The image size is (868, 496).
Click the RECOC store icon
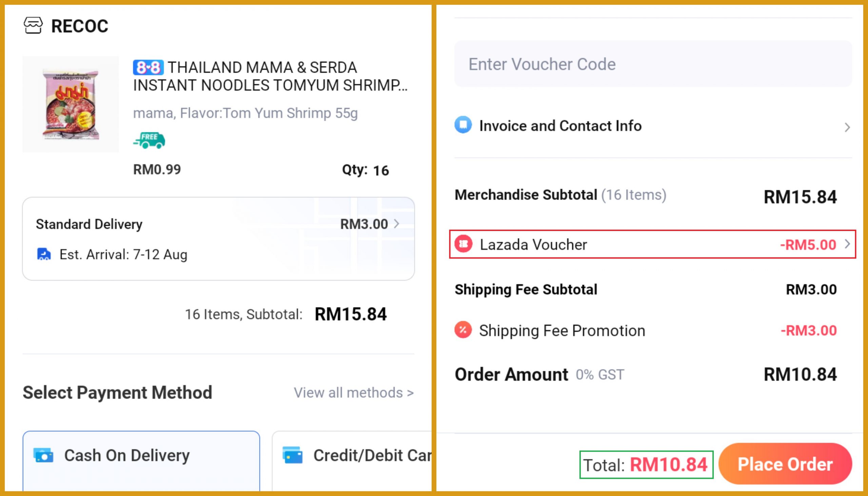point(33,25)
